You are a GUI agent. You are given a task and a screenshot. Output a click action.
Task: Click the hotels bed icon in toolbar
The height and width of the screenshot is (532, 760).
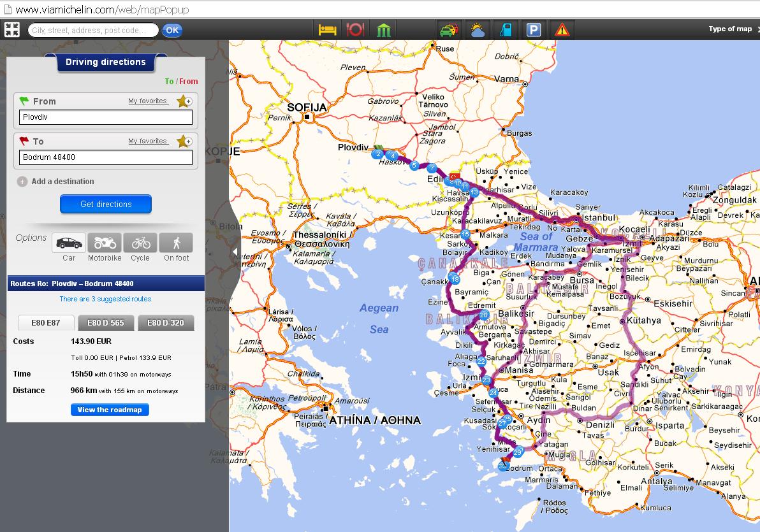pos(327,29)
